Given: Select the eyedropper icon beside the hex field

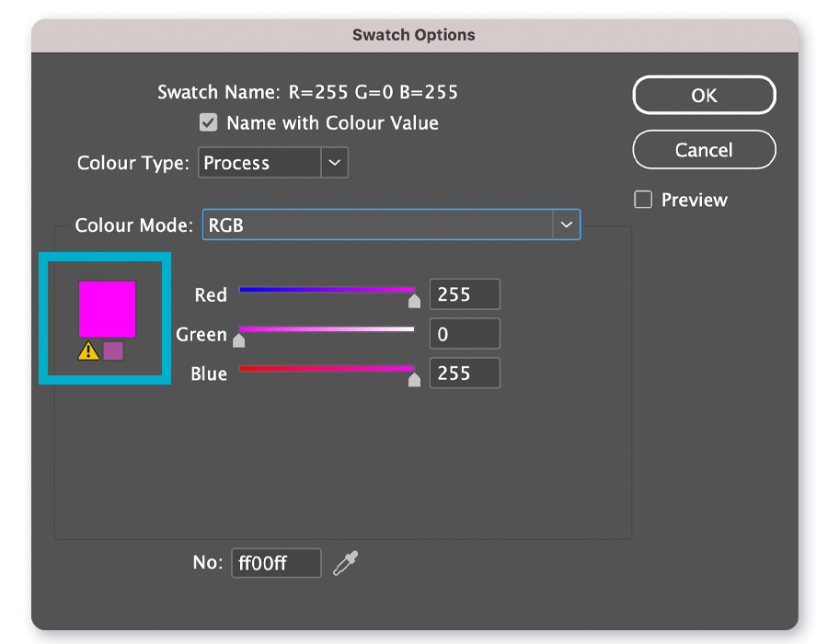Looking at the screenshot, I should [x=345, y=562].
